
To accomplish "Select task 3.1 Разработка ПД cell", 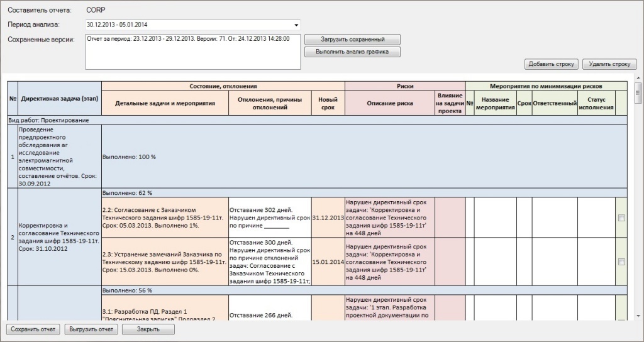I will coord(165,308).
